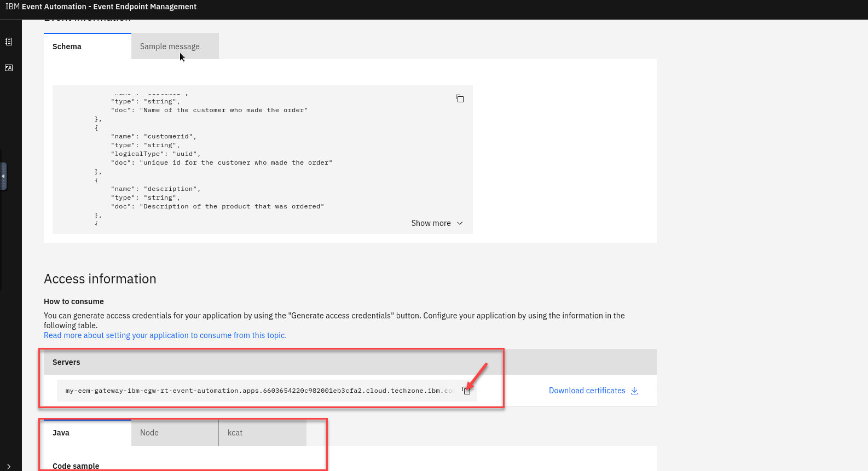This screenshot has width=868, height=471.
Task: Open the Catalog icon in left sidebar
Action: [x=9, y=42]
